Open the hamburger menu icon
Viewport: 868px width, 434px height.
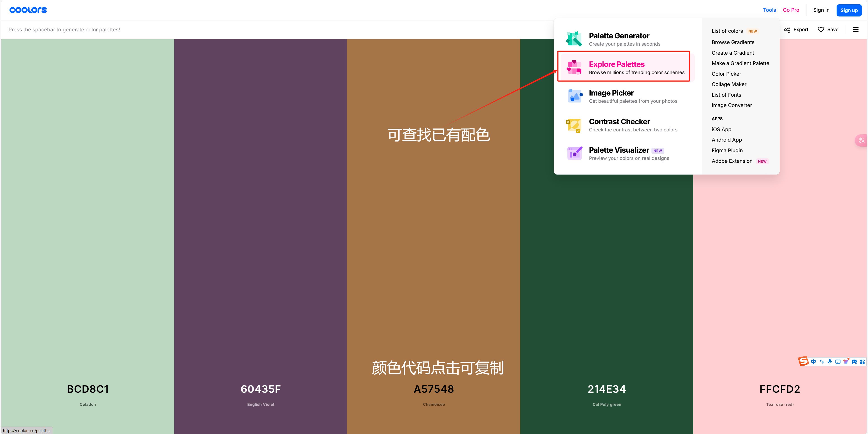(856, 30)
